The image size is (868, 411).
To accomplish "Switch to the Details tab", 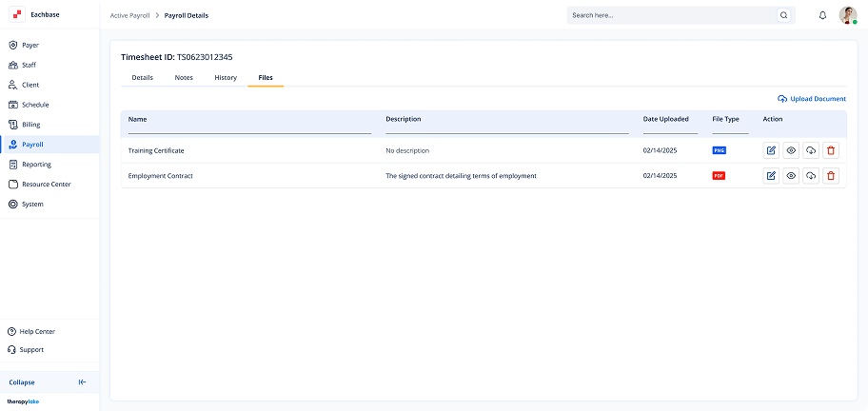I will point(142,78).
